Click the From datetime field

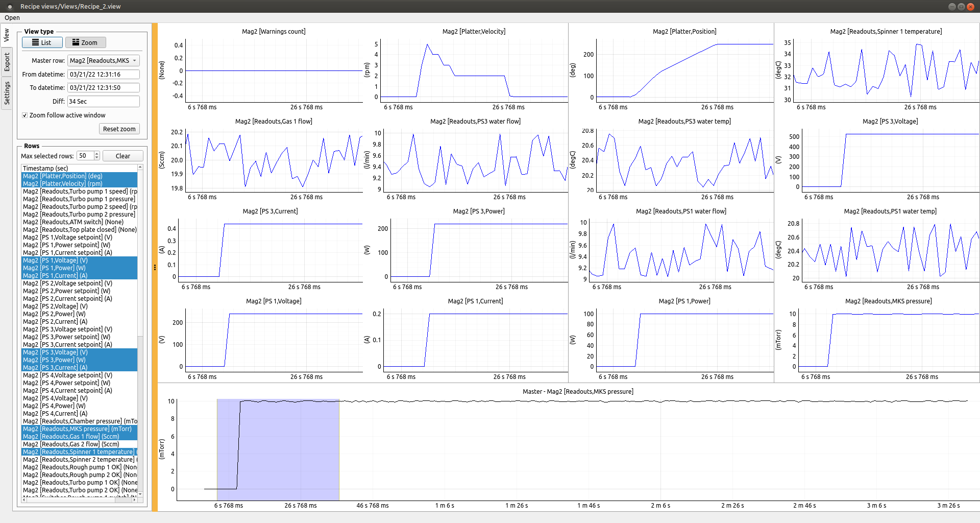pyautogui.click(x=104, y=74)
